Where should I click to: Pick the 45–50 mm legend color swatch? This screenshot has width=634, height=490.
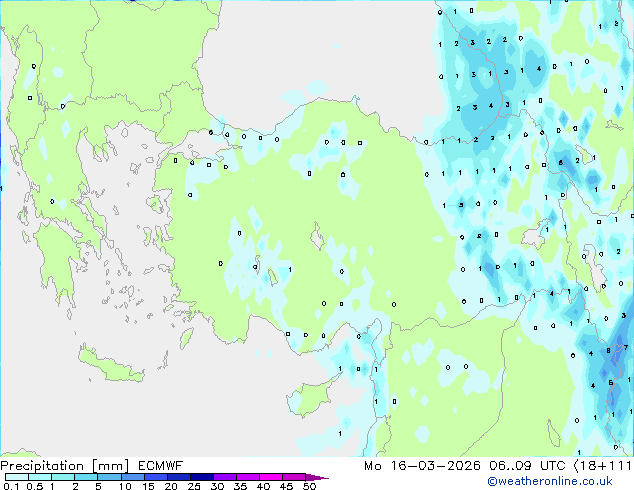click(294, 477)
